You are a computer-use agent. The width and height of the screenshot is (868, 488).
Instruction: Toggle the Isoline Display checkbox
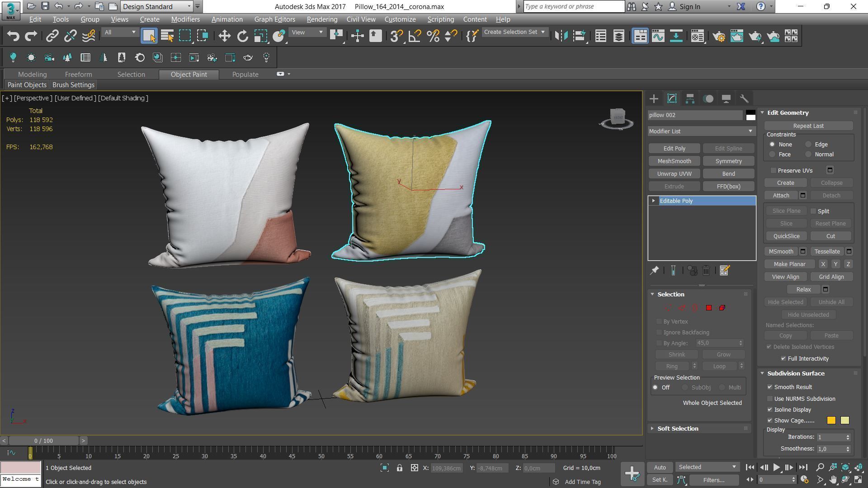[770, 410]
